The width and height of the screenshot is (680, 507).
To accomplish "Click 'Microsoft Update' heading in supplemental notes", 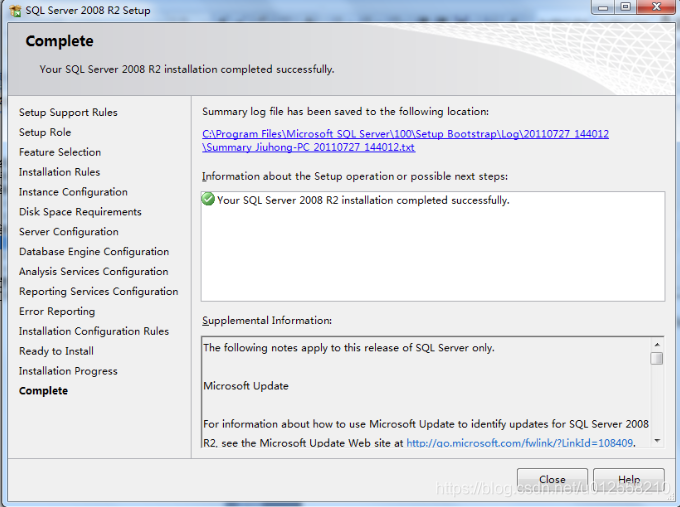I will 246,386.
